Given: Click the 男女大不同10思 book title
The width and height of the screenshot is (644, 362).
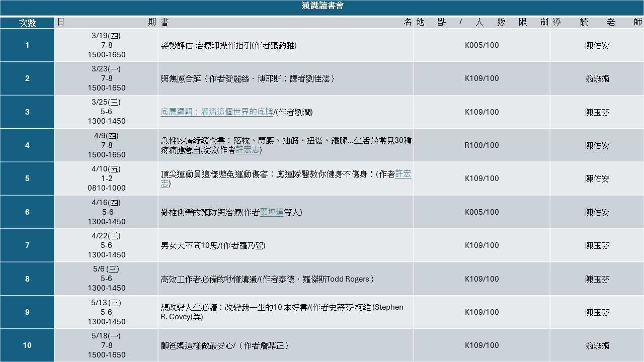Looking at the screenshot, I should tap(213, 245).
